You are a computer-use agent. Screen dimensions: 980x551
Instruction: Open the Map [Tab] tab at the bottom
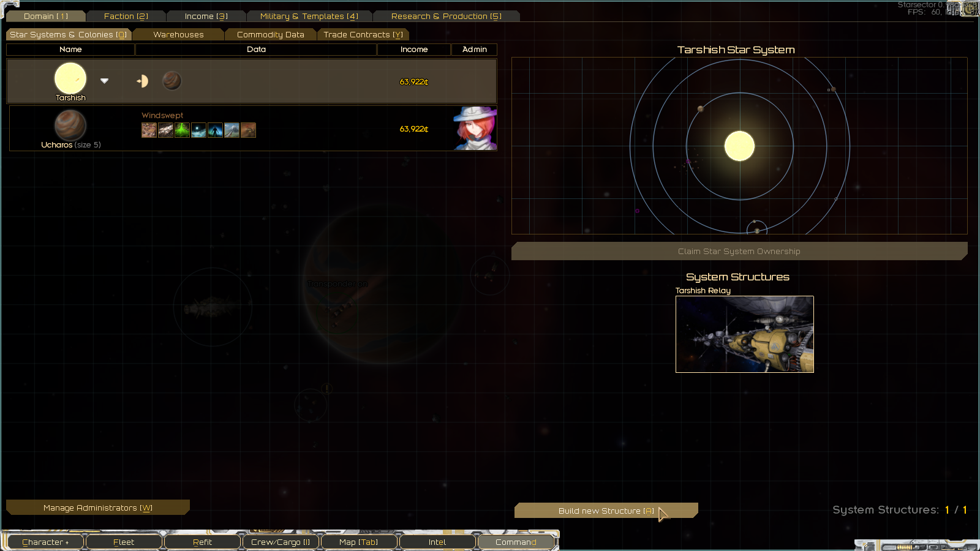point(359,542)
